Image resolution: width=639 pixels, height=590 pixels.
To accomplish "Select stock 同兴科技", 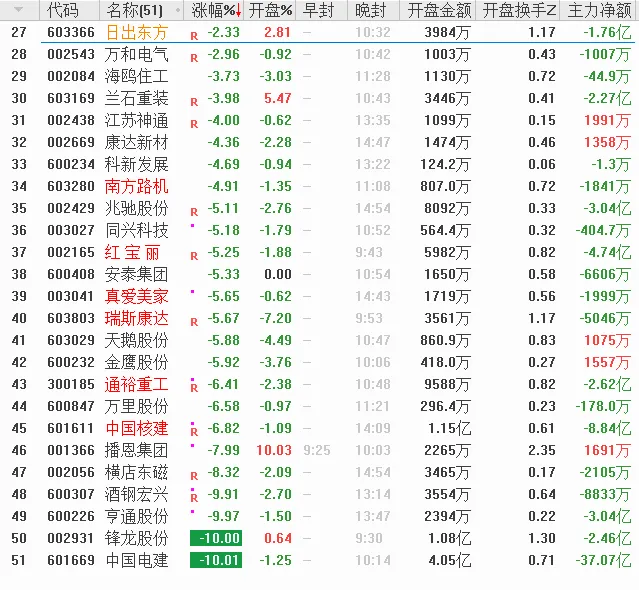I will 137,230.
